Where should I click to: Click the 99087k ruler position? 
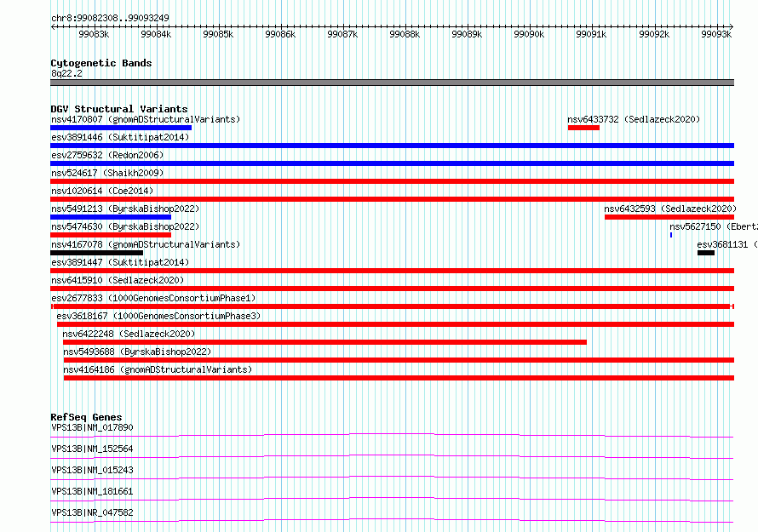(342, 34)
